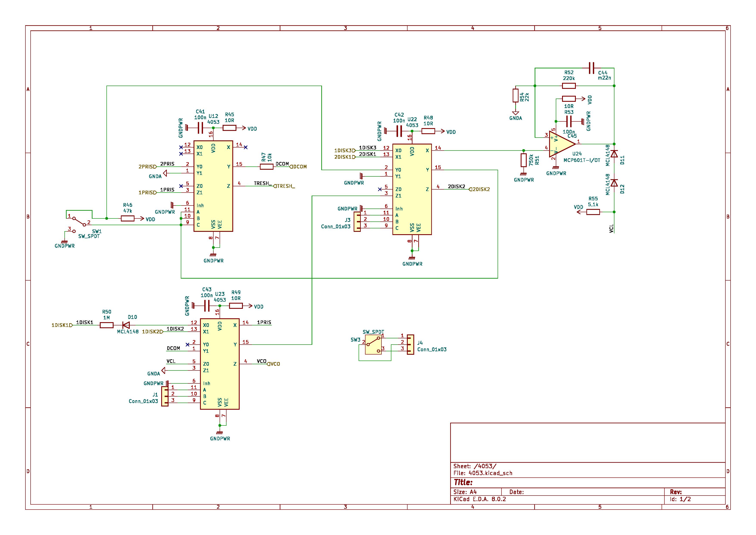
Task: Select resistor R55 5,1k
Action: coord(593,212)
